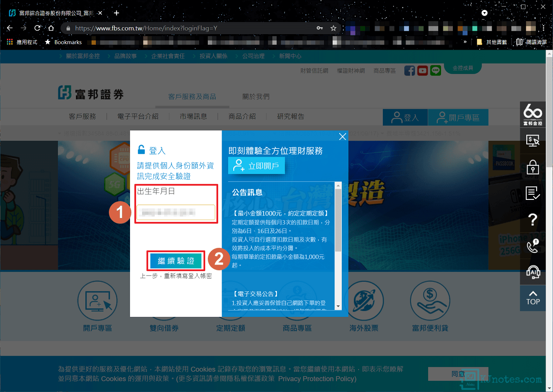Close the login dialog with X
Viewport: 553px width, 392px height.
343,136
